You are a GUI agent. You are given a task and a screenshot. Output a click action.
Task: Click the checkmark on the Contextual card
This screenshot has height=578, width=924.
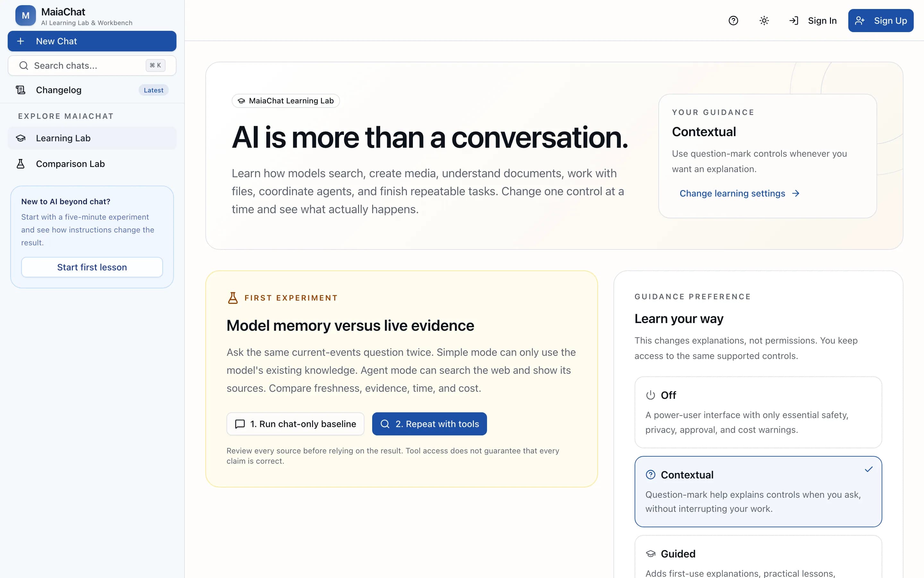click(868, 469)
